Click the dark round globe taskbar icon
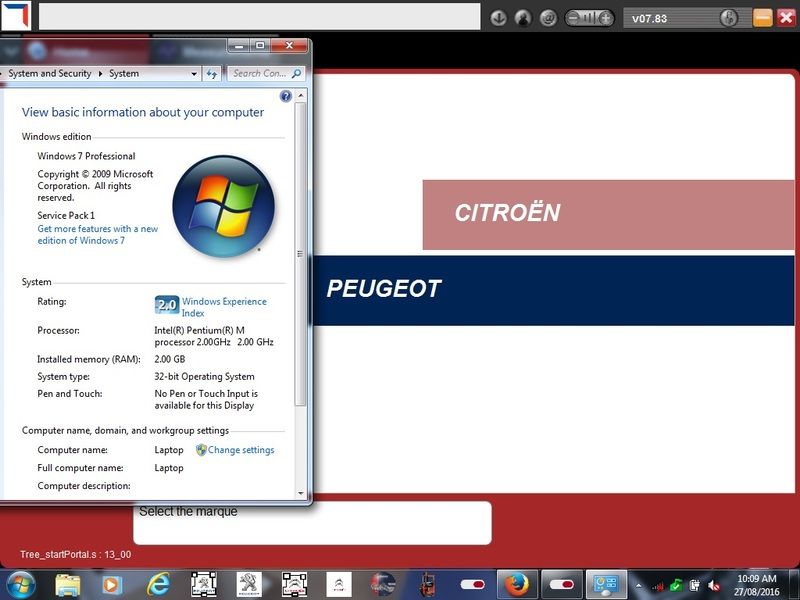 point(383,584)
